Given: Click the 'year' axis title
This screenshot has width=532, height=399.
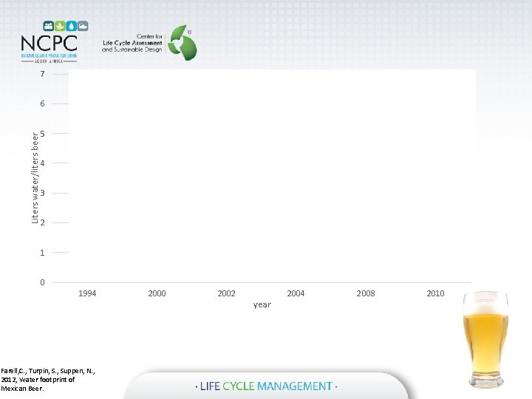Looking at the screenshot, I should point(262,304).
